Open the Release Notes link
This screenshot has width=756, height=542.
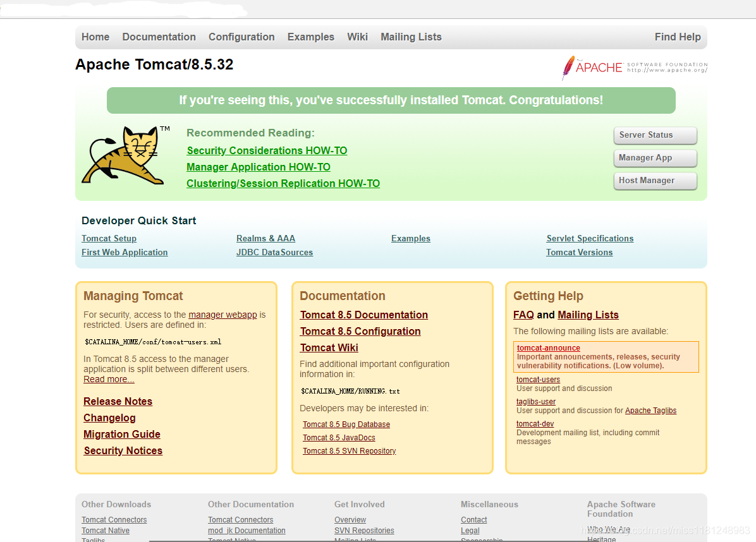tap(118, 401)
